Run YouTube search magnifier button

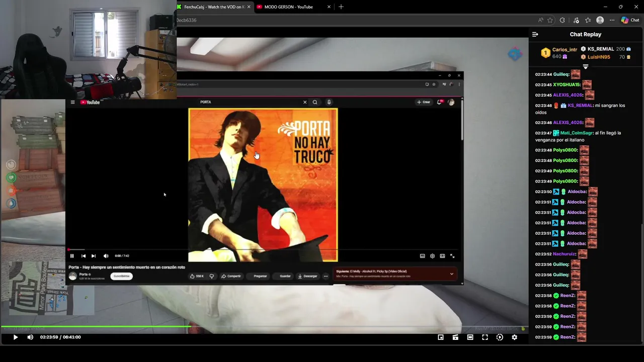(x=315, y=102)
